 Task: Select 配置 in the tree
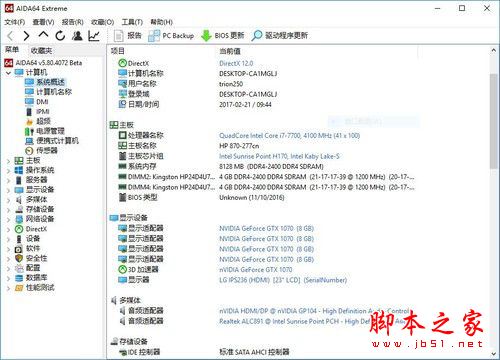(x=27, y=268)
